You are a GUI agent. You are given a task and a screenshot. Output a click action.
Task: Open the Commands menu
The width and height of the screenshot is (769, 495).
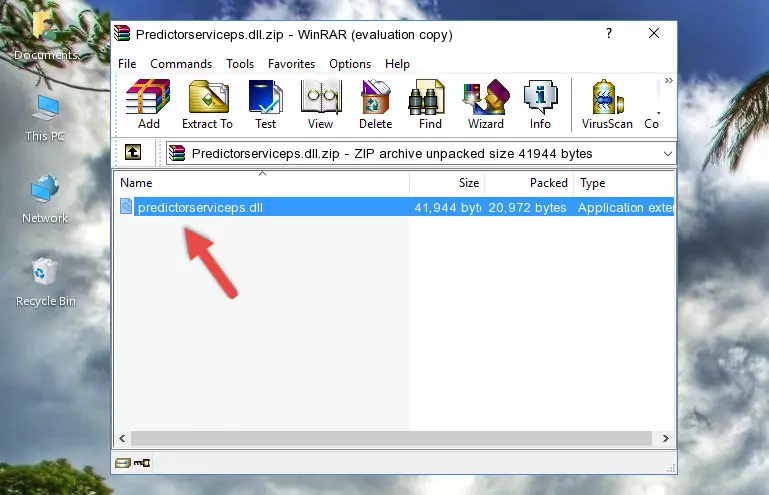click(x=181, y=64)
